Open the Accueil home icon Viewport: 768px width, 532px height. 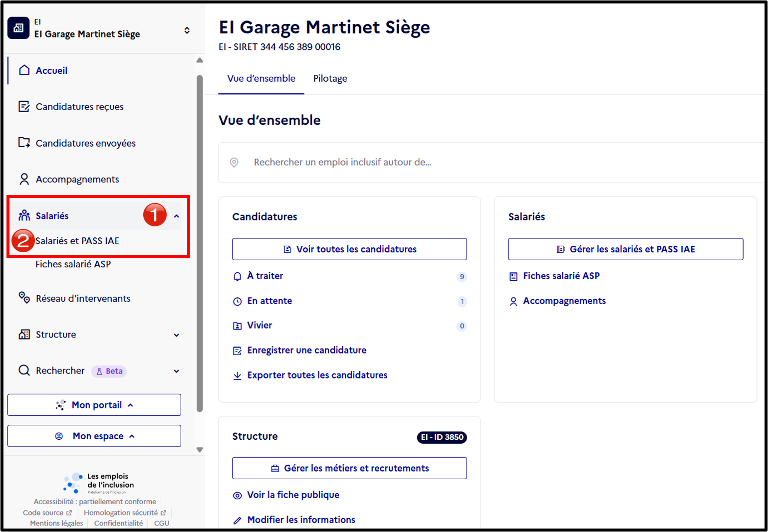click(x=24, y=70)
